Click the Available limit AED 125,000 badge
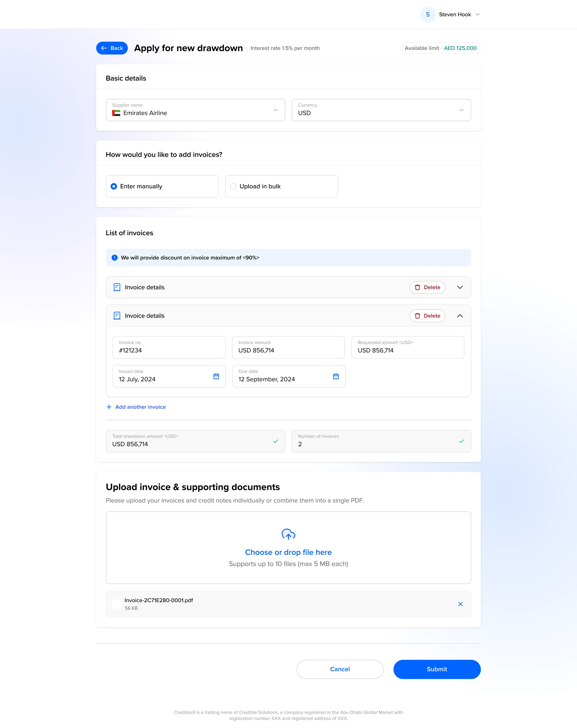Screen dimensions: 577x728 (x=441, y=48)
